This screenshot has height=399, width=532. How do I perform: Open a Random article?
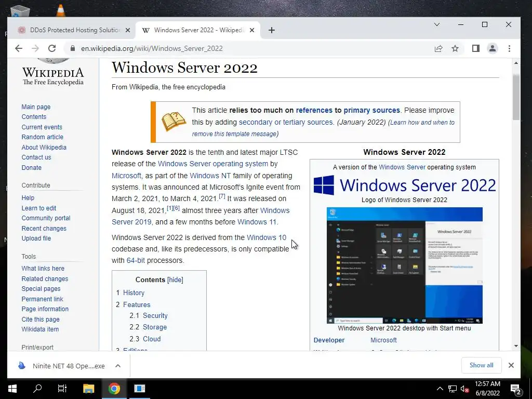pos(43,137)
